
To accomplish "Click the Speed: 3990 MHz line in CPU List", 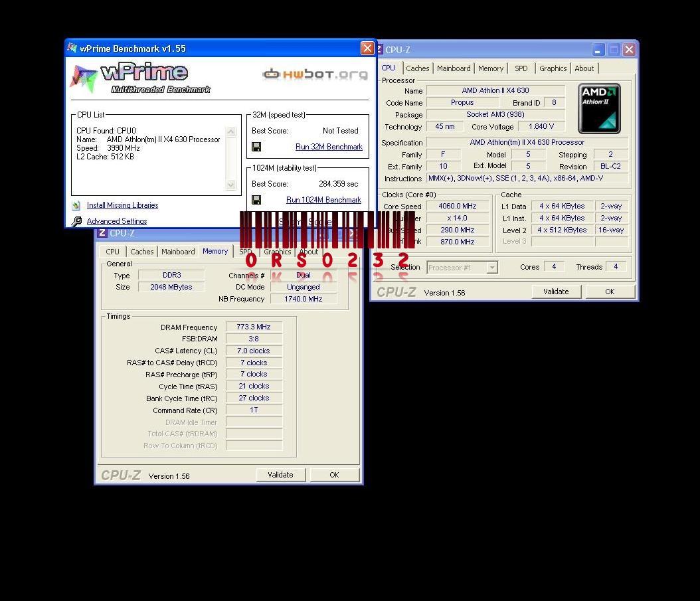I will [x=108, y=148].
